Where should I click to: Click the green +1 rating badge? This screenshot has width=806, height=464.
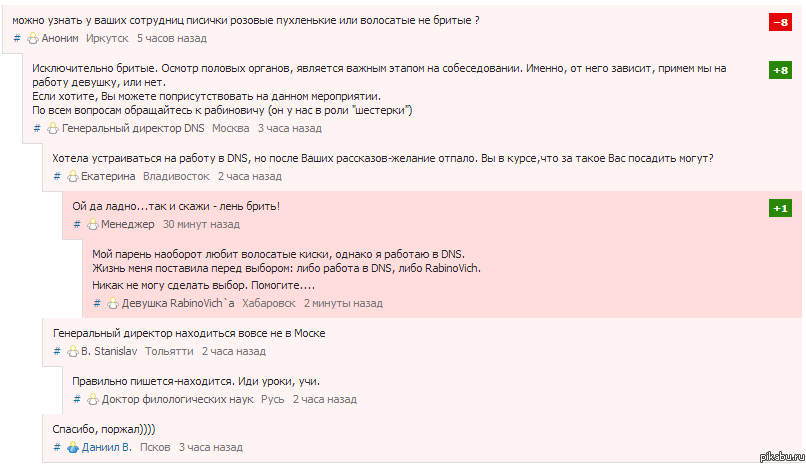[780, 208]
